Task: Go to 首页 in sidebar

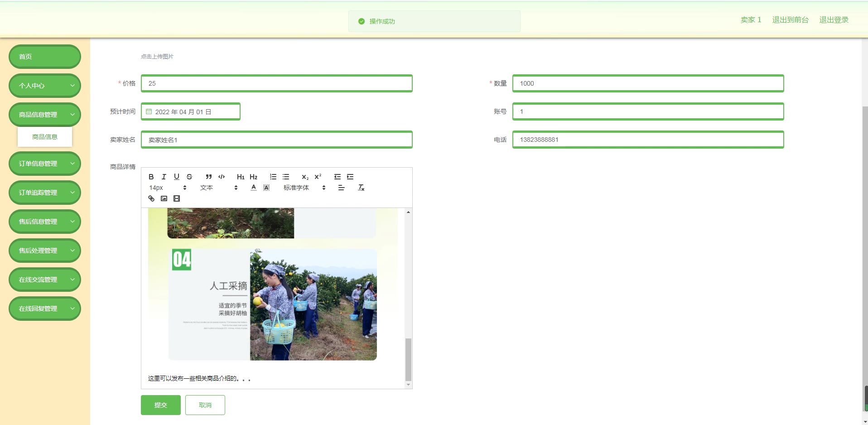Action: coord(45,57)
